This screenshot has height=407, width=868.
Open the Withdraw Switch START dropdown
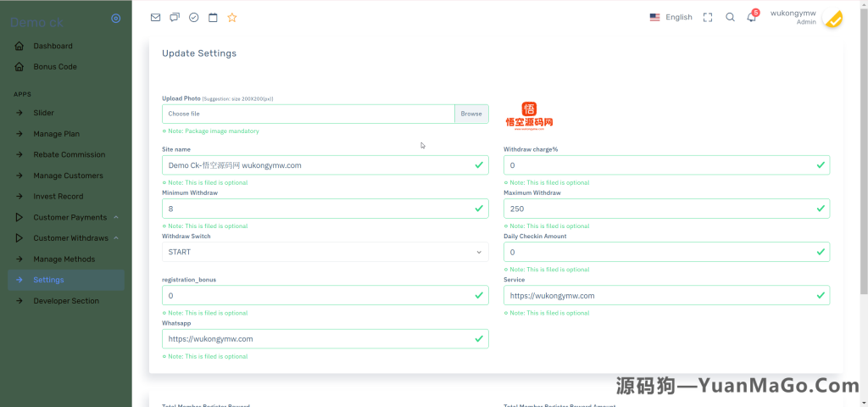point(325,252)
